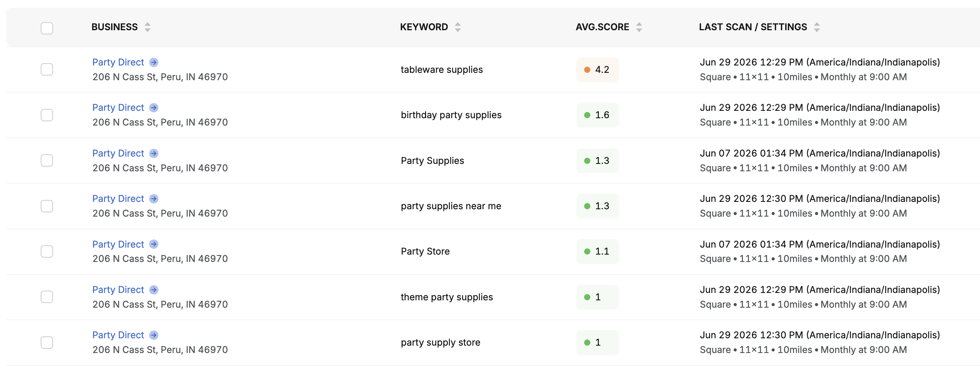Click arrow icon in theme party supplies row
The height and width of the screenshot is (372, 980).
pyautogui.click(x=154, y=290)
